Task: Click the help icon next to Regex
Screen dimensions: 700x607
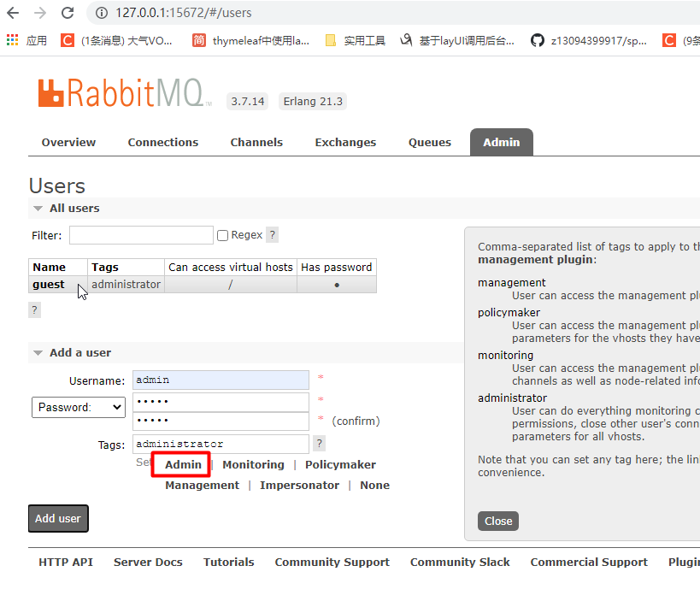Action: 273,234
